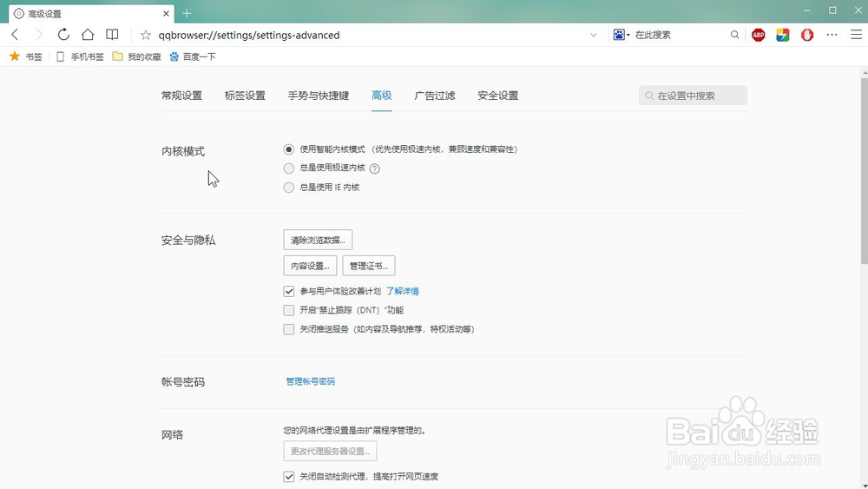Open the 我的收藏 folder
The height and width of the screenshot is (489, 868).
coord(137,56)
